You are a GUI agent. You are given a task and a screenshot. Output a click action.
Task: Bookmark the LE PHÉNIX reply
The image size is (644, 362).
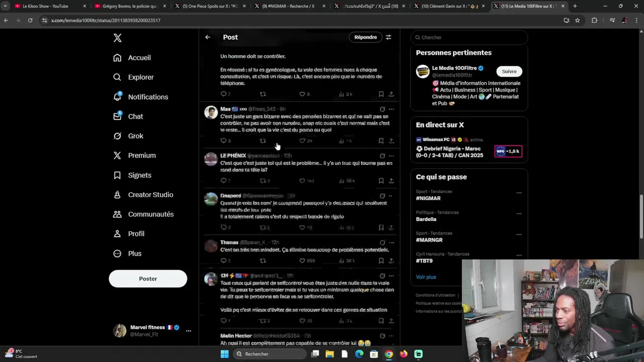tap(381, 181)
